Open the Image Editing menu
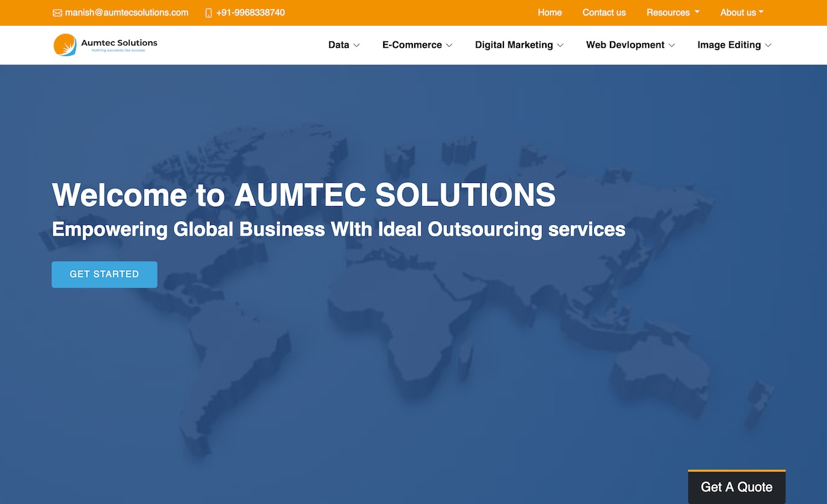The width and height of the screenshot is (827, 504). (x=735, y=45)
